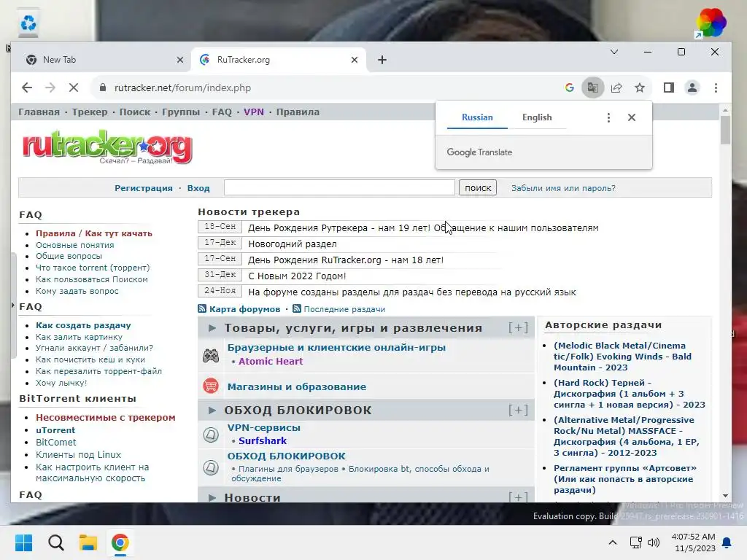Open File Explorer from taskbar
This screenshot has width=747, height=560.
(x=88, y=542)
